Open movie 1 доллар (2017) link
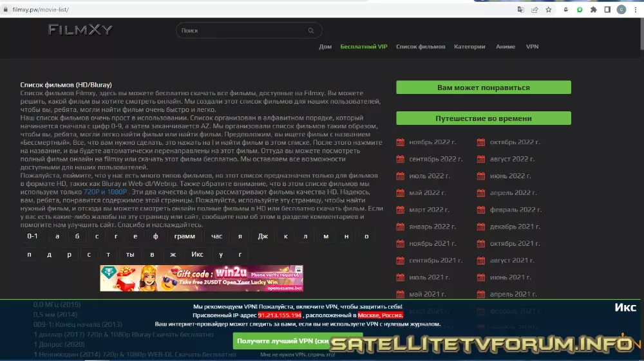Screen dimensions: 644x361 [x=123, y=335]
